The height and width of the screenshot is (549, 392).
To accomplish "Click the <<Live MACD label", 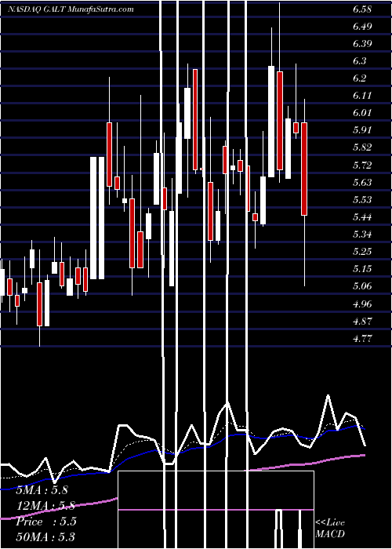I will pos(330,529).
